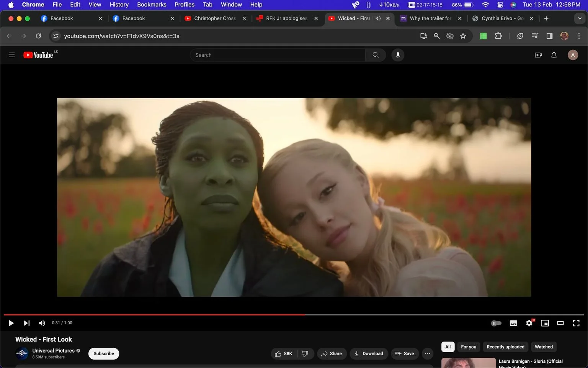Viewport: 588px width, 368px height.
Task: Switch to the Christopher Cross tab
Action: pos(215,18)
